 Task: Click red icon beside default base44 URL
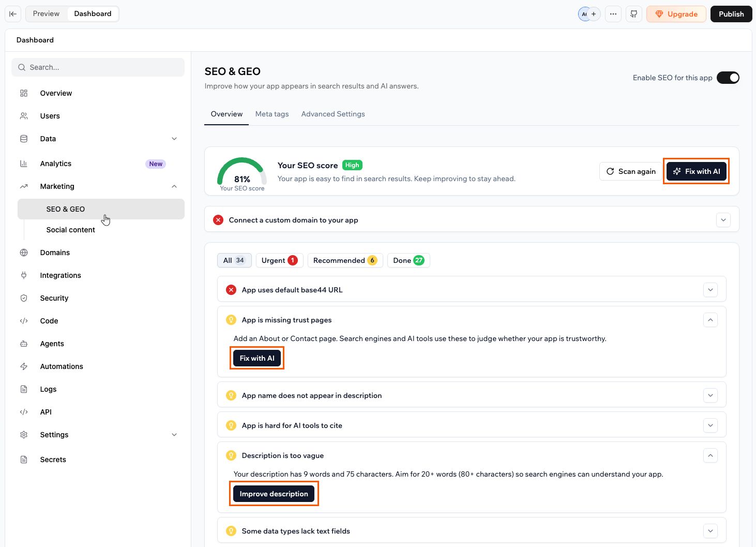[231, 290]
